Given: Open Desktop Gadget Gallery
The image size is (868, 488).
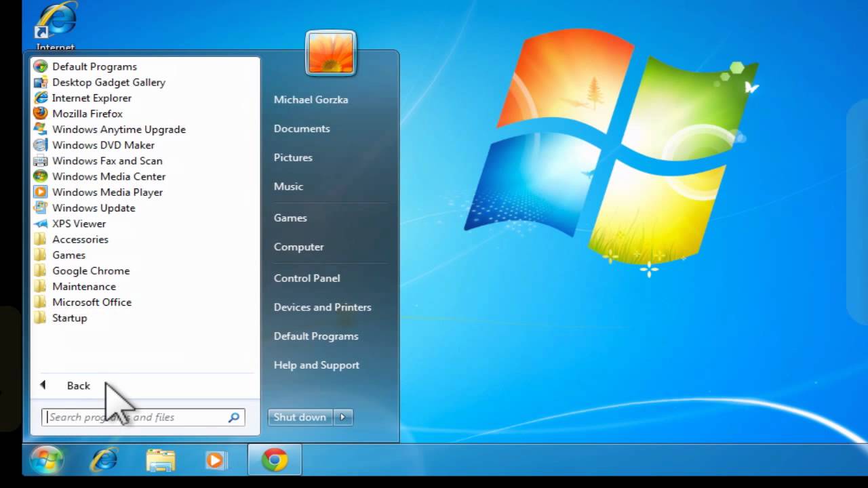Looking at the screenshot, I should (108, 82).
